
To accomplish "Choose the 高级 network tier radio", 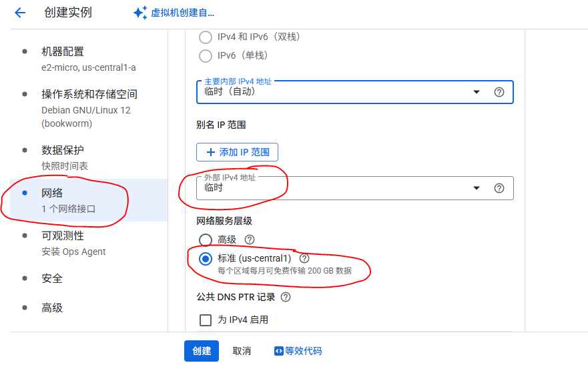I will coord(206,240).
